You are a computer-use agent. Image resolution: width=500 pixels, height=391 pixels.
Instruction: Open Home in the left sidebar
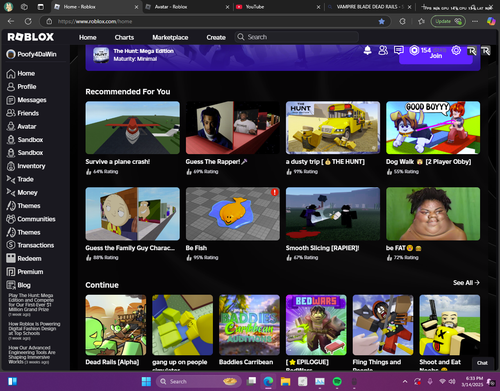pos(21,73)
